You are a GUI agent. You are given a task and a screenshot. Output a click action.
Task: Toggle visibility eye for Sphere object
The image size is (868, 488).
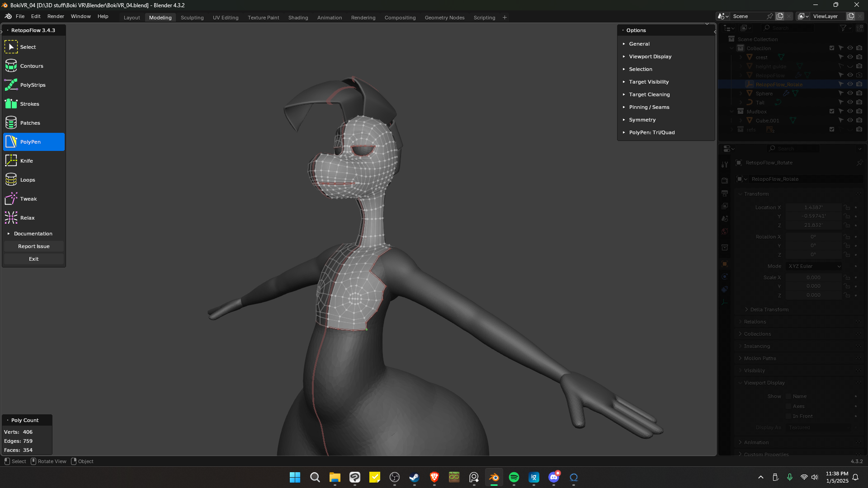coord(850,94)
